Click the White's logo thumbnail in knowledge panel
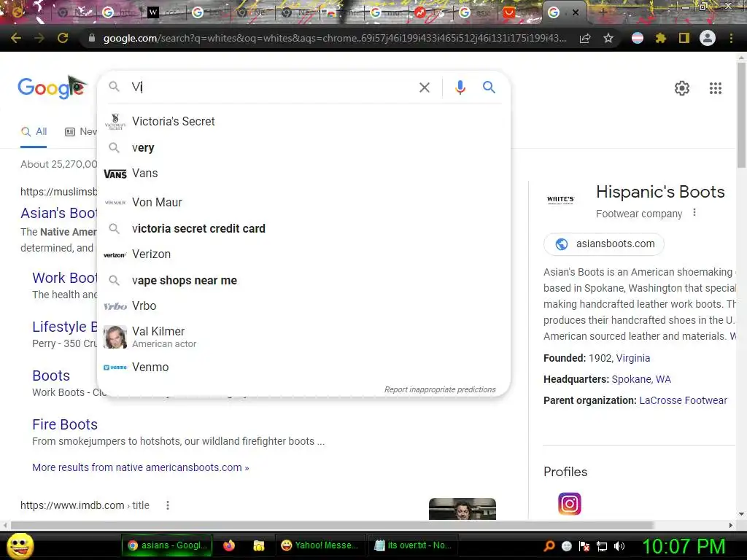 (560, 199)
